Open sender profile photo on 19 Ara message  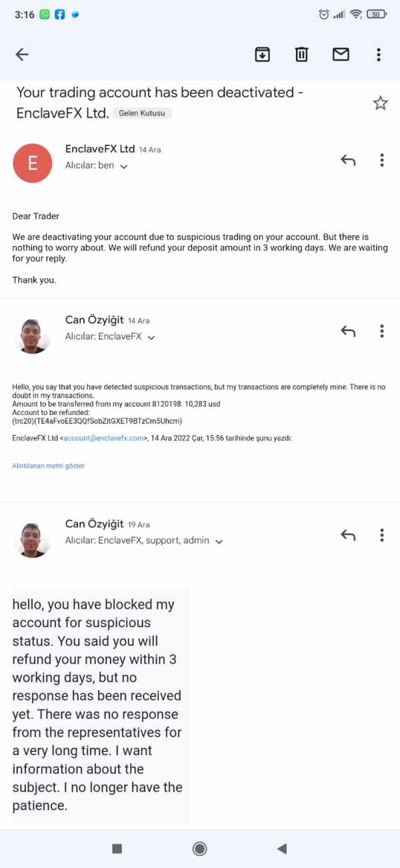pos(32,538)
